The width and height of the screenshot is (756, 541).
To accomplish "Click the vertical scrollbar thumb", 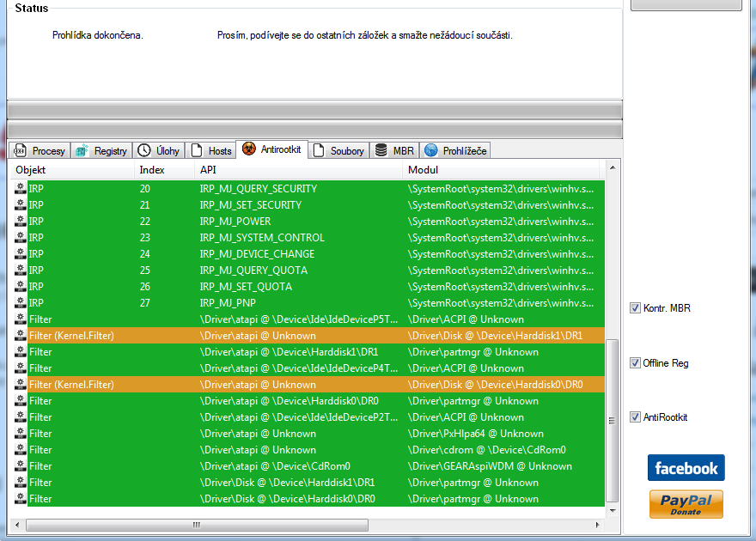I will (x=613, y=421).
